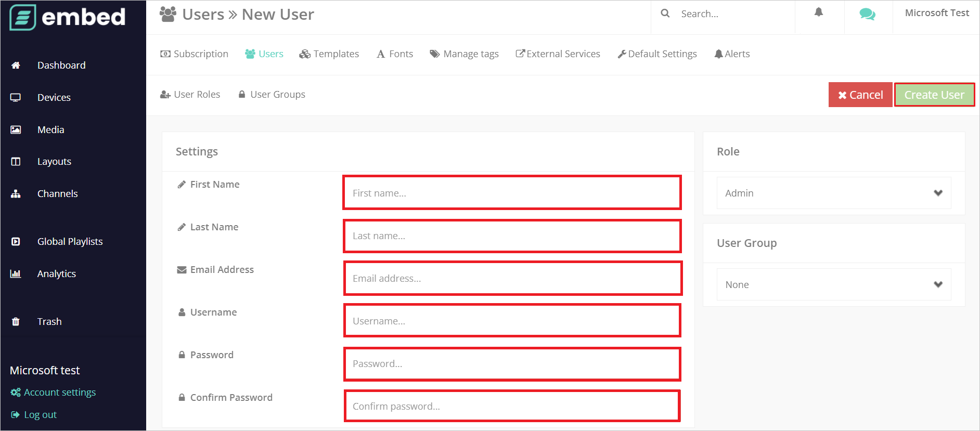Open the Subscription tab
This screenshot has width=980, height=431.
(194, 54)
